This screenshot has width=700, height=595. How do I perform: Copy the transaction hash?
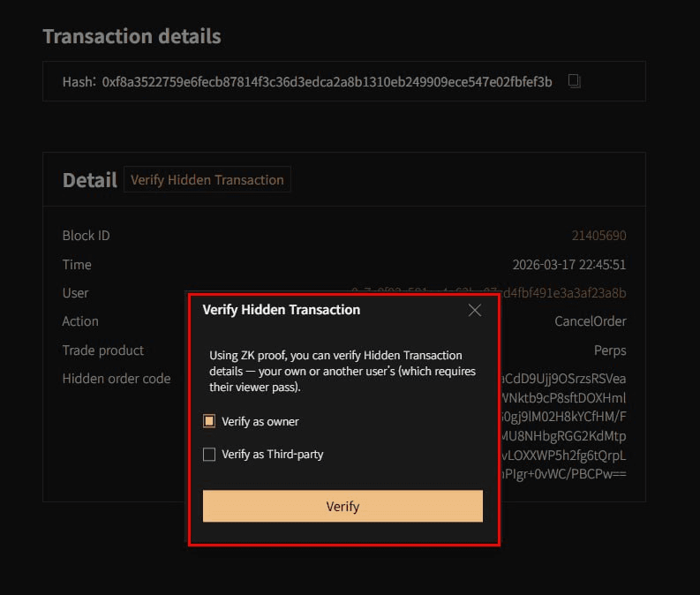tap(575, 81)
